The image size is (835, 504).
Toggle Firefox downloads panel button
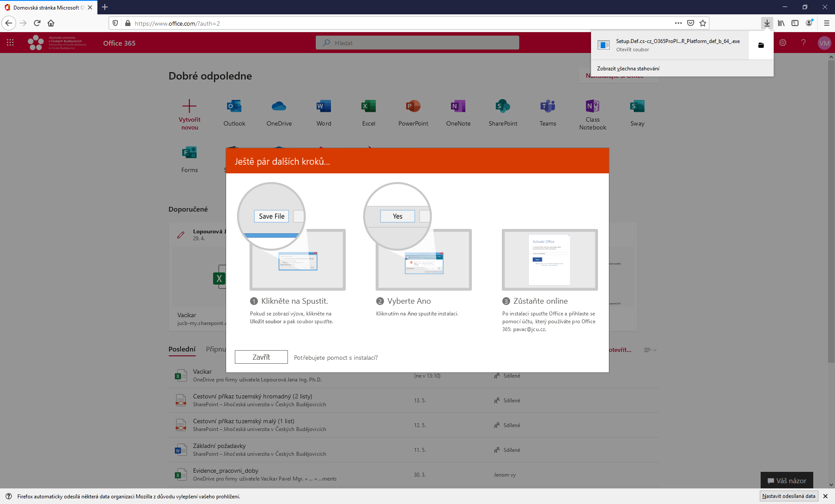click(767, 23)
